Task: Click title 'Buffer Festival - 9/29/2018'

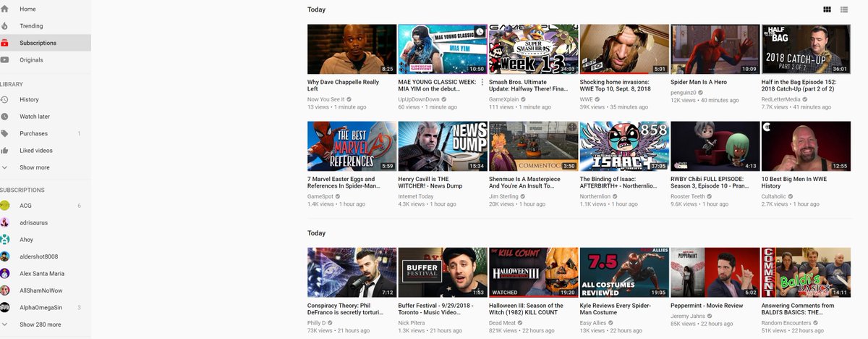Action: tap(436, 309)
